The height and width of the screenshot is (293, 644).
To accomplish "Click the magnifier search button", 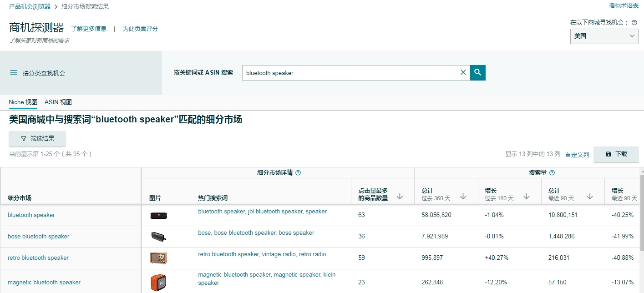I will click(x=477, y=73).
